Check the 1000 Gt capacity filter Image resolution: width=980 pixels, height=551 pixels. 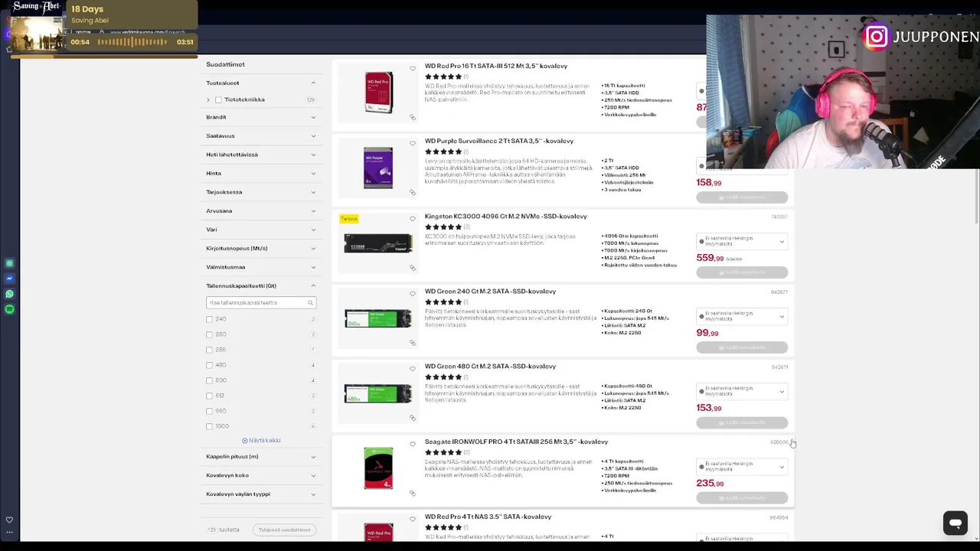point(209,426)
